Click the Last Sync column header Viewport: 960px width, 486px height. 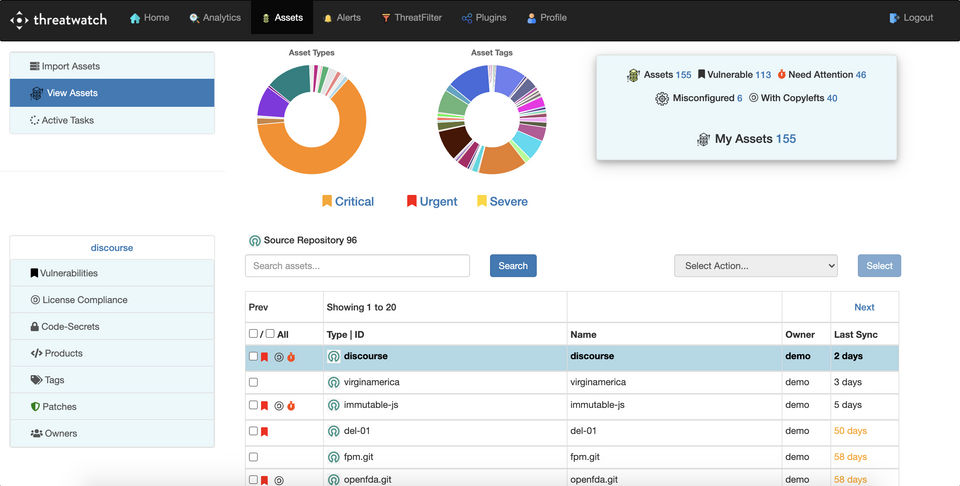tap(855, 334)
